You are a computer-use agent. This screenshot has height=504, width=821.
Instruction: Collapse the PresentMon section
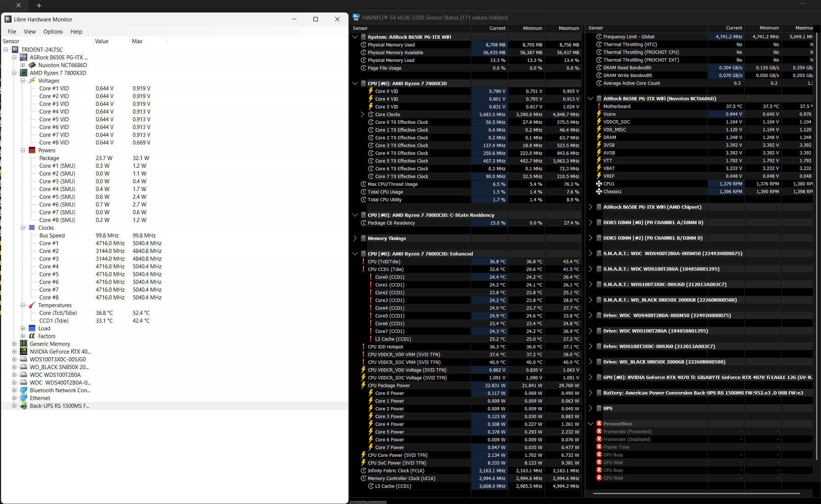point(591,424)
